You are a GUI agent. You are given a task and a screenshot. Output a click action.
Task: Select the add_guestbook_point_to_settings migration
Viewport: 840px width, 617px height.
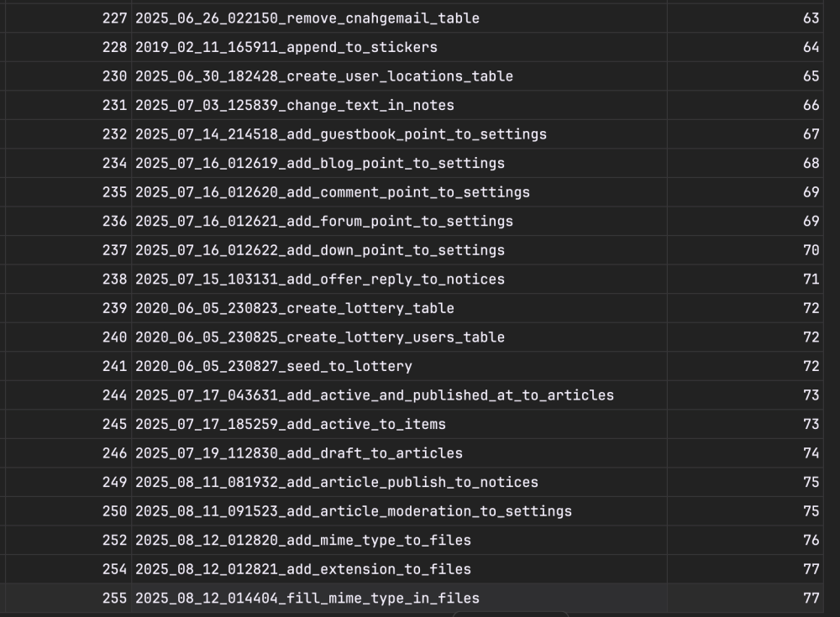(341, 134)
